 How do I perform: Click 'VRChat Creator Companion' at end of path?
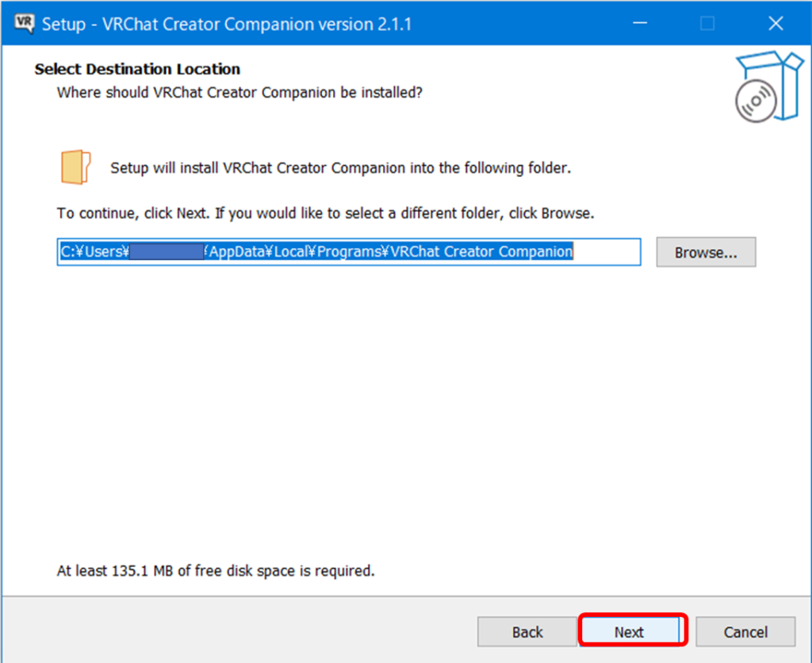coord(481,252)
